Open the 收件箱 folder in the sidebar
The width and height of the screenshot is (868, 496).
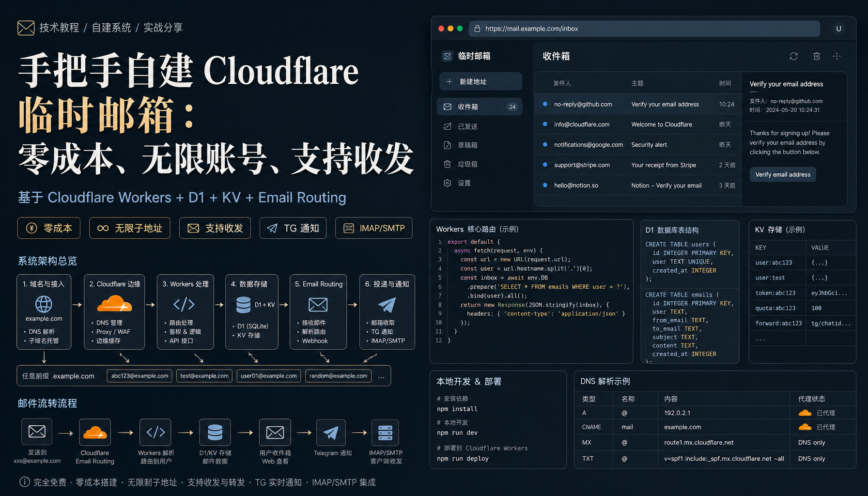click(x=480, y=107)
